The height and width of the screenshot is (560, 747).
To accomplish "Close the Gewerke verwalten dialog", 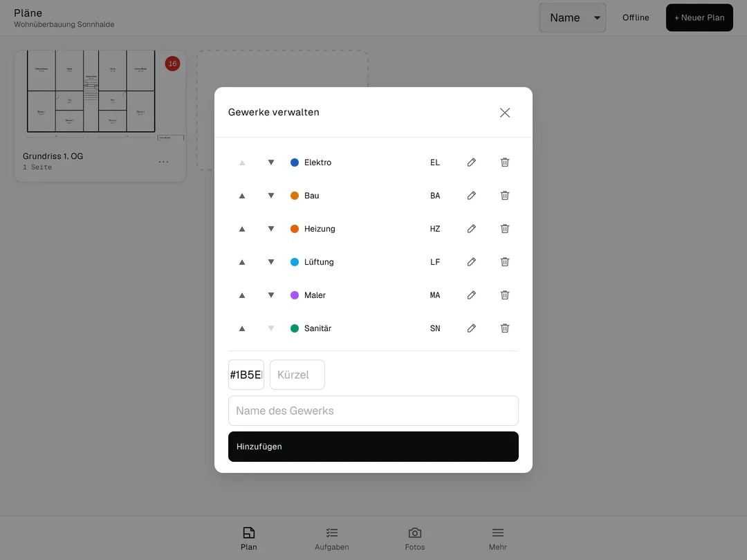I will (504, 113).
